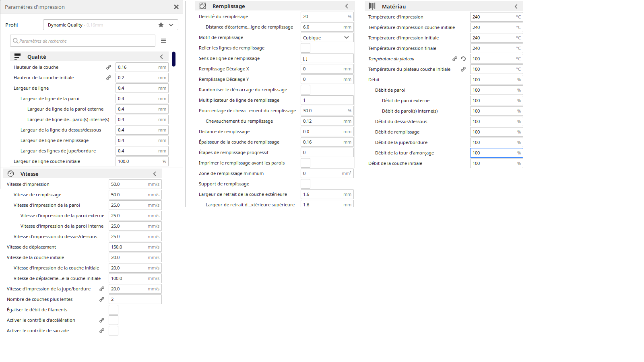Click the reset arrow for Température du plateau
The width and height of the screenshot is (644, 362).
(x=463, y=59)
